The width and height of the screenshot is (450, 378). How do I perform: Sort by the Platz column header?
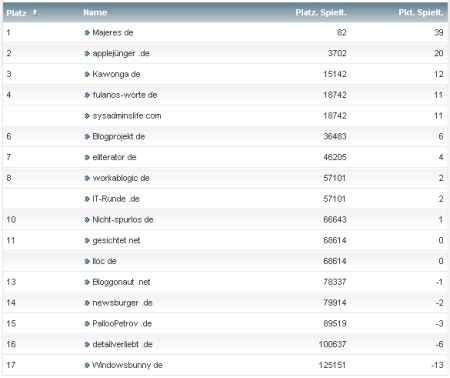tap(16, 13)
